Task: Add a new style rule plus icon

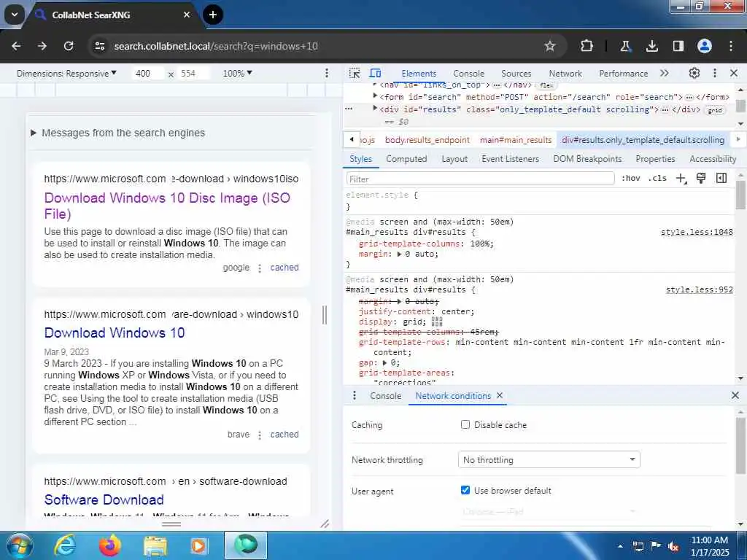Action: click(x=681, y=179)
